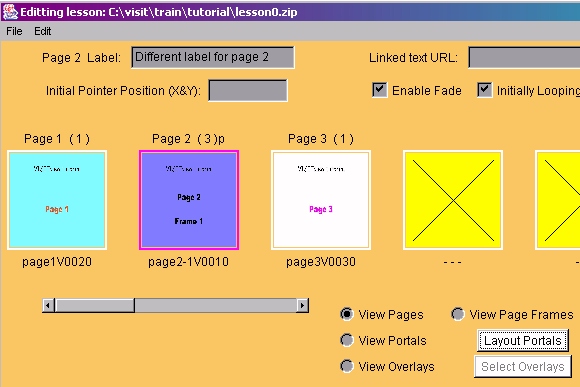Select the Page 2 blue thumbnail
The height and width of the screenshot is (387, 580).
point(189,200)
